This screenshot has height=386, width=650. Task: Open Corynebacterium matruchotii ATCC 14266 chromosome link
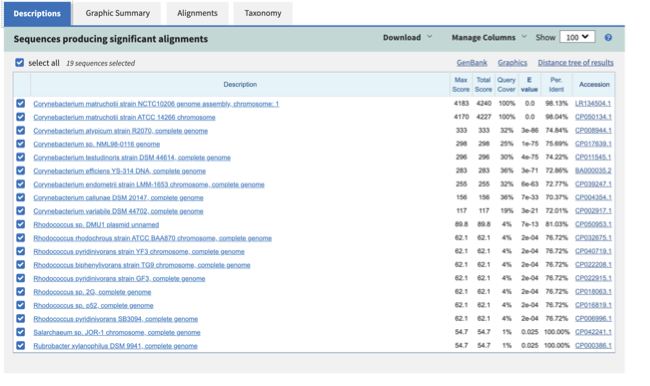tap(124, 117)
